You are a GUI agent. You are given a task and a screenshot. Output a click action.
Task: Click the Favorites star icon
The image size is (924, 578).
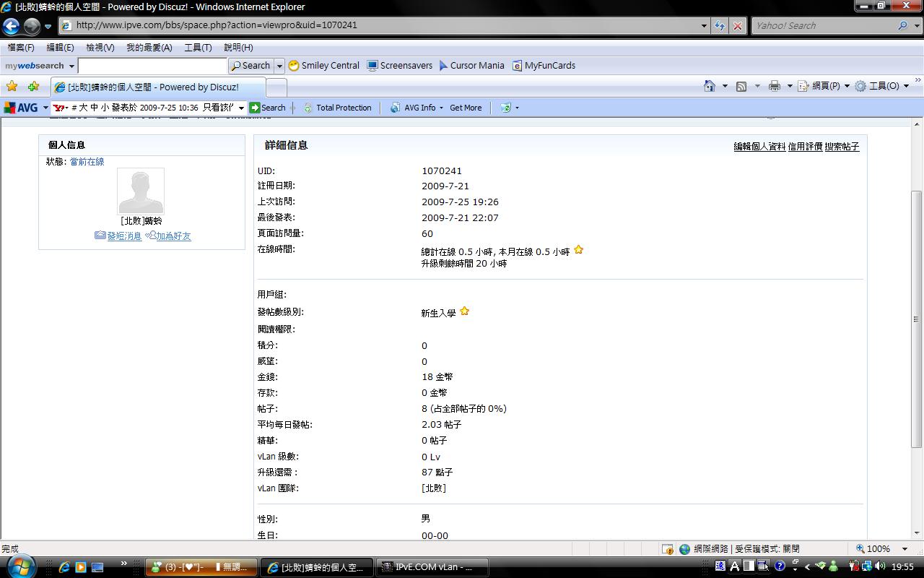(12, 87)
